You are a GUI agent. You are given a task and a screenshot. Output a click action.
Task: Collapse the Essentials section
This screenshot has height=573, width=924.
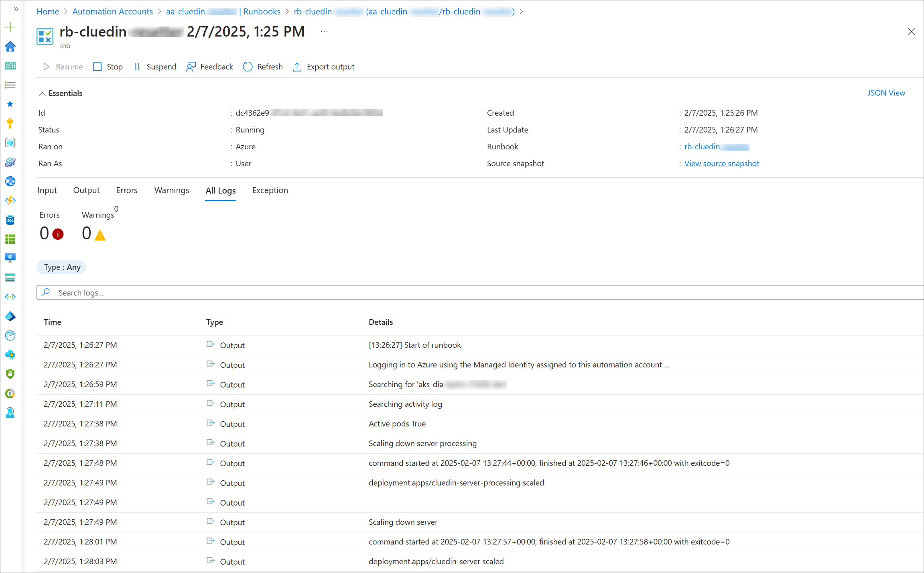tap(61, 93)
